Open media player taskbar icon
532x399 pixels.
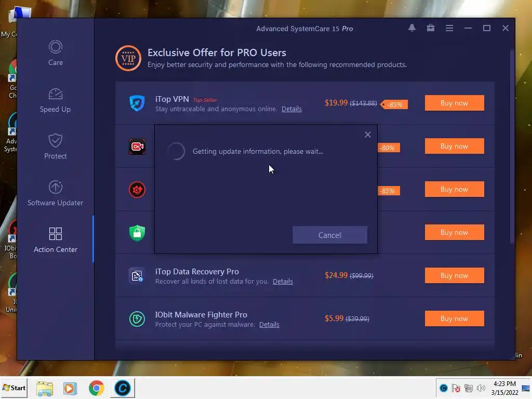[x=70, y=388]
